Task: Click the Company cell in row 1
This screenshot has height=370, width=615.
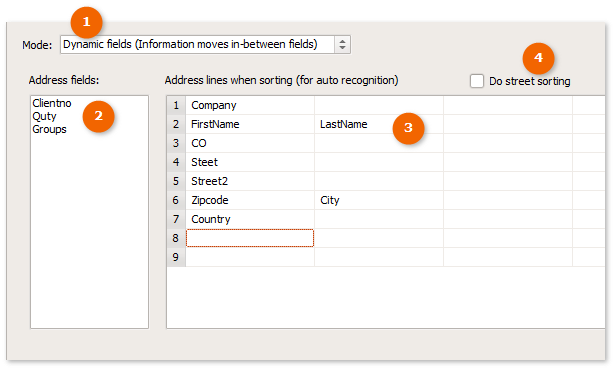Action: tap(250, 105)
